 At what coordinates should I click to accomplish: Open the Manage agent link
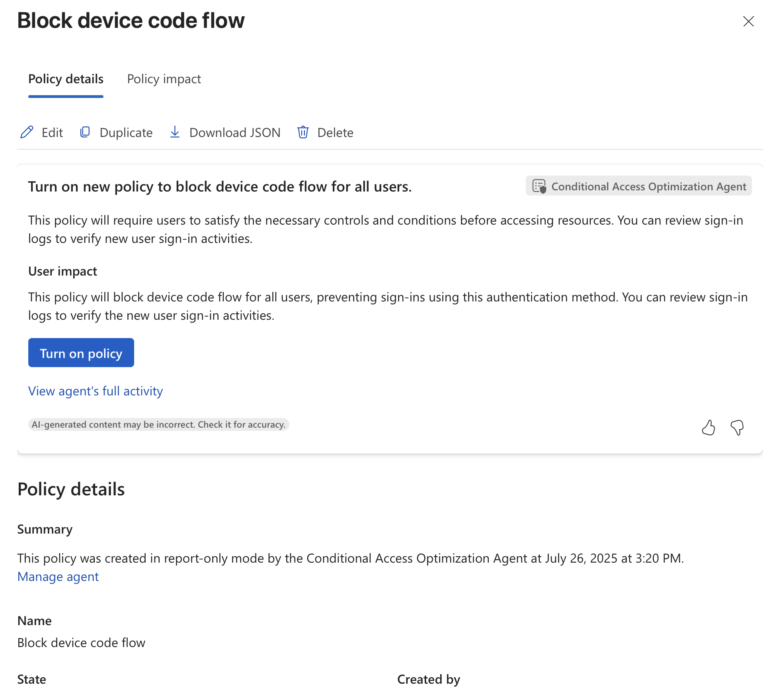58,577
